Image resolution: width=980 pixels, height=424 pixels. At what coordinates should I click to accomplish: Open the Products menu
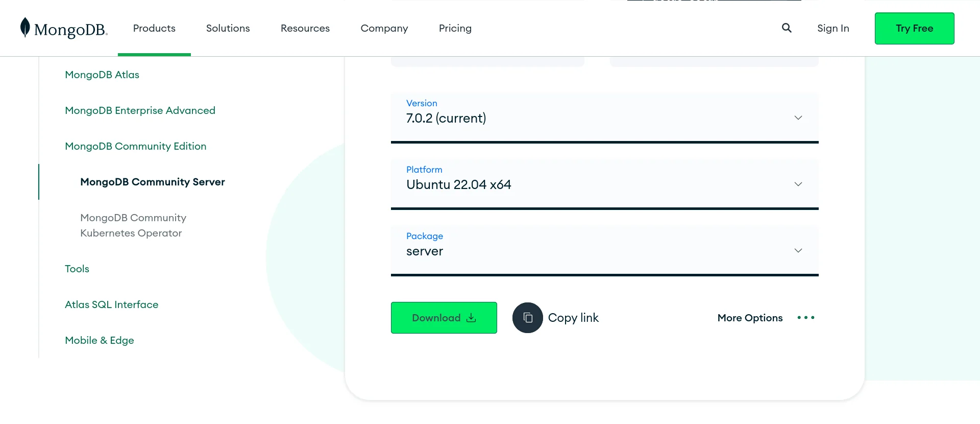coord(154,28)
